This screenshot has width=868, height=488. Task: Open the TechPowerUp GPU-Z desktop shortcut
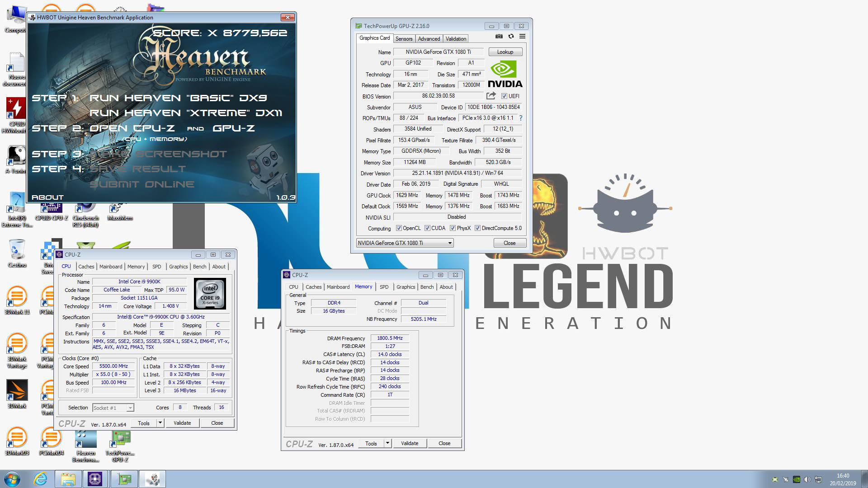tap(120, 446)
